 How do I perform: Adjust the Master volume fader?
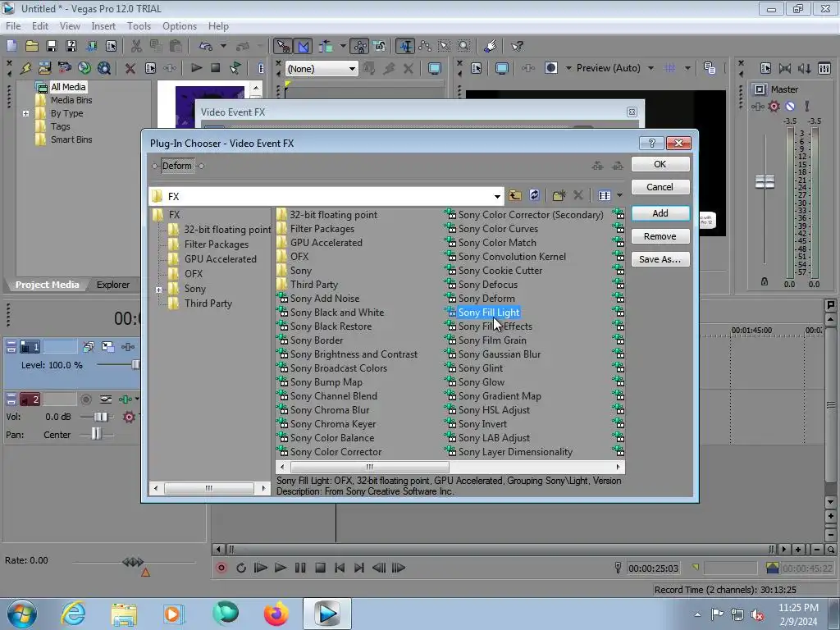pos(765,182)
